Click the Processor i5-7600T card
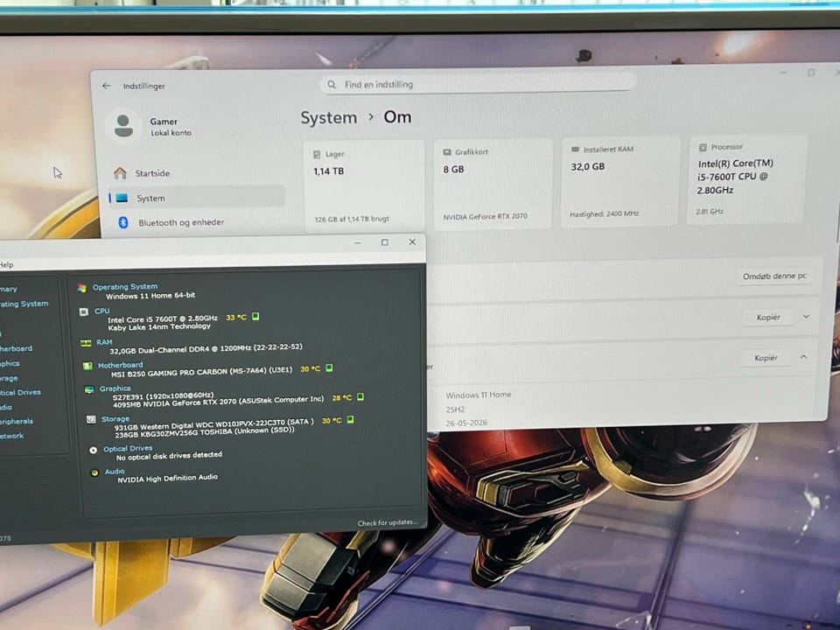This screenshot has width=840, height=630. [x=747, y=178]
